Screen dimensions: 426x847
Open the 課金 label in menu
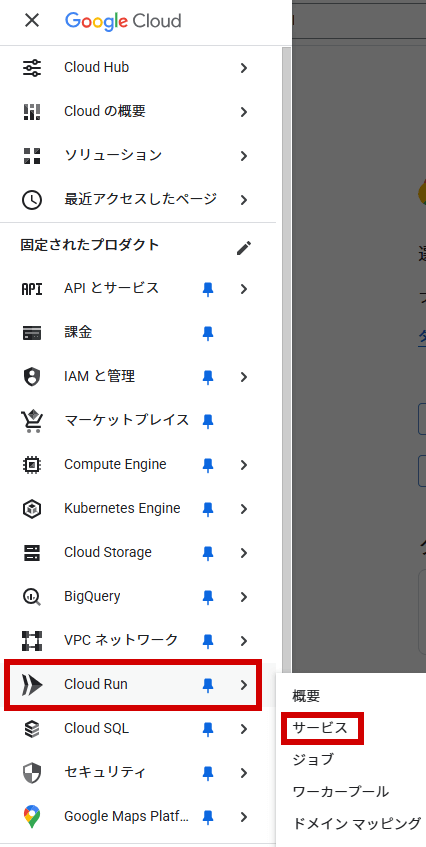(x=78, y=333)
